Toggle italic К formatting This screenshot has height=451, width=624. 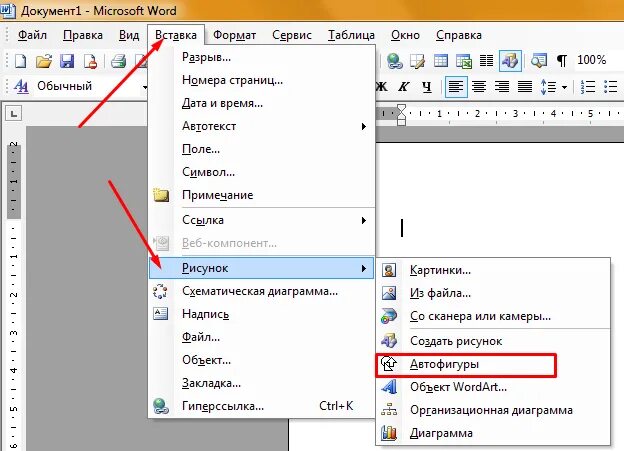click(x=404, y=86)
